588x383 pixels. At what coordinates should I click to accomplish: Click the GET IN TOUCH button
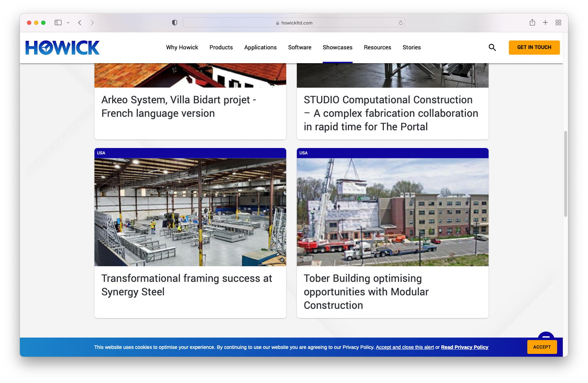tap(534, 47)
